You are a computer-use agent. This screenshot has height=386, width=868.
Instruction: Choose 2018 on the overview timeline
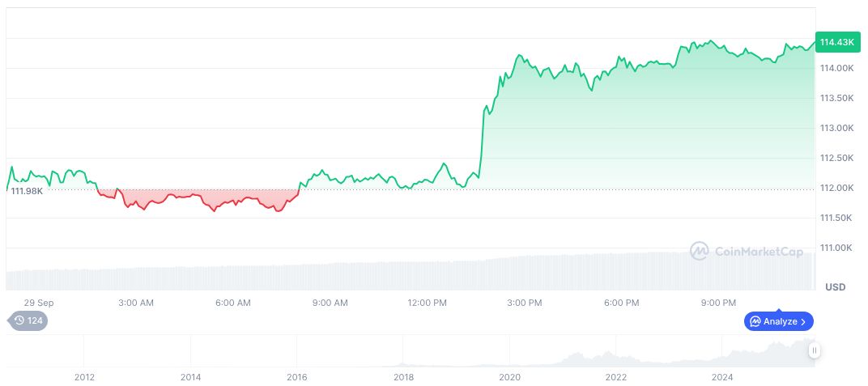[402, 377]
